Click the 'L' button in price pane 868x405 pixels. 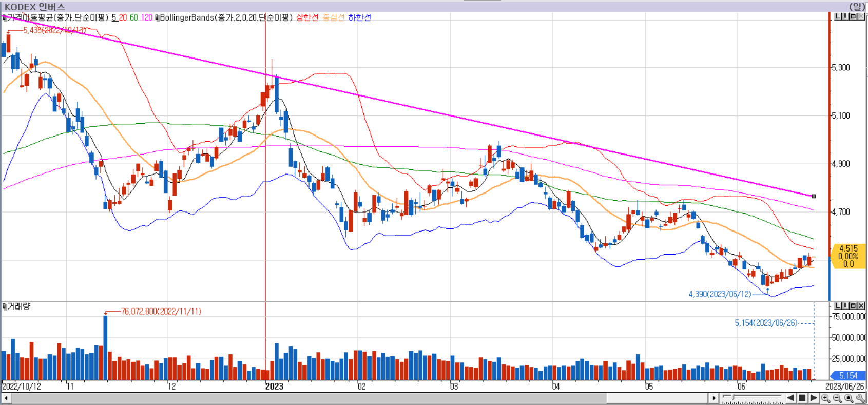[838, 16]
